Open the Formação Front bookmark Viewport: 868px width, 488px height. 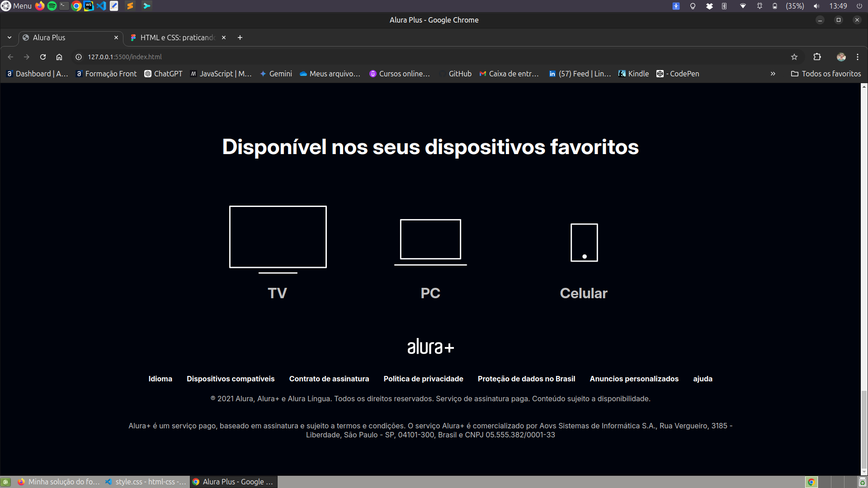[106, 74]
